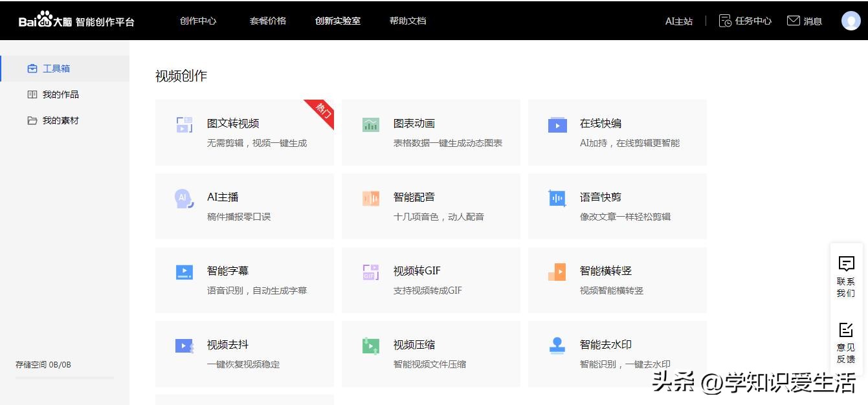Click the AI主站 link
This screenshot has width=868, height=405.
tap(678, 21)
